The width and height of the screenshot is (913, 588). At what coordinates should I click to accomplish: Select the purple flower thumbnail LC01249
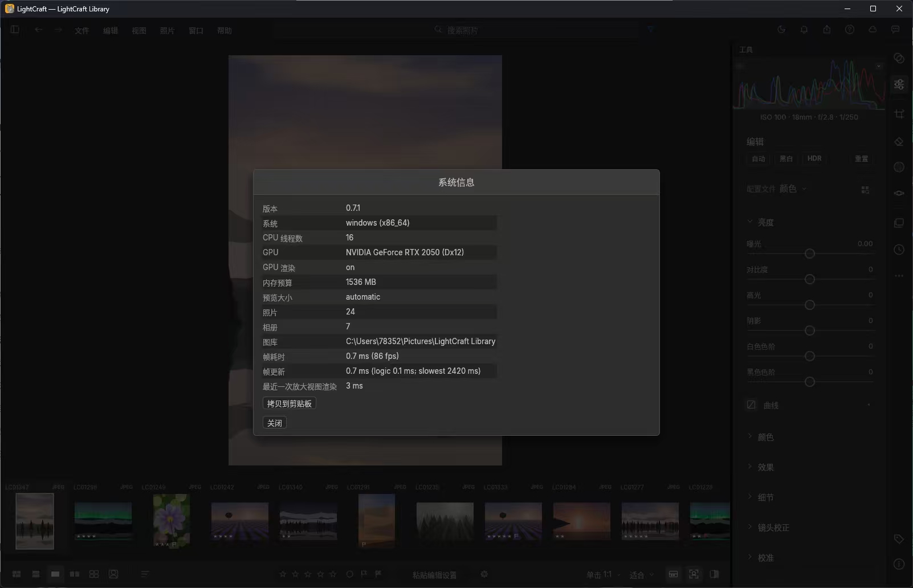pyautogui.click(x=172, y=521)
